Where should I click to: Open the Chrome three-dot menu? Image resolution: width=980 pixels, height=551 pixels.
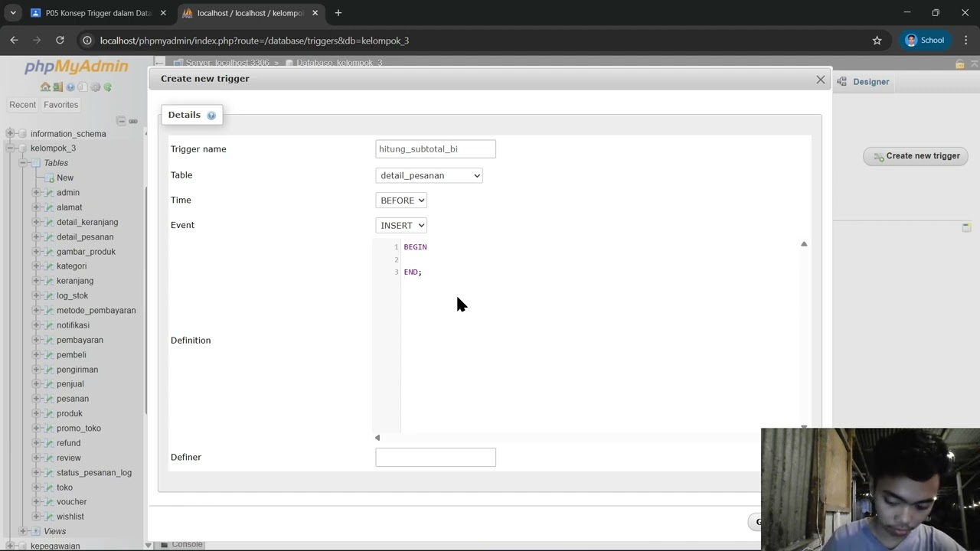(x=966, y=40)
